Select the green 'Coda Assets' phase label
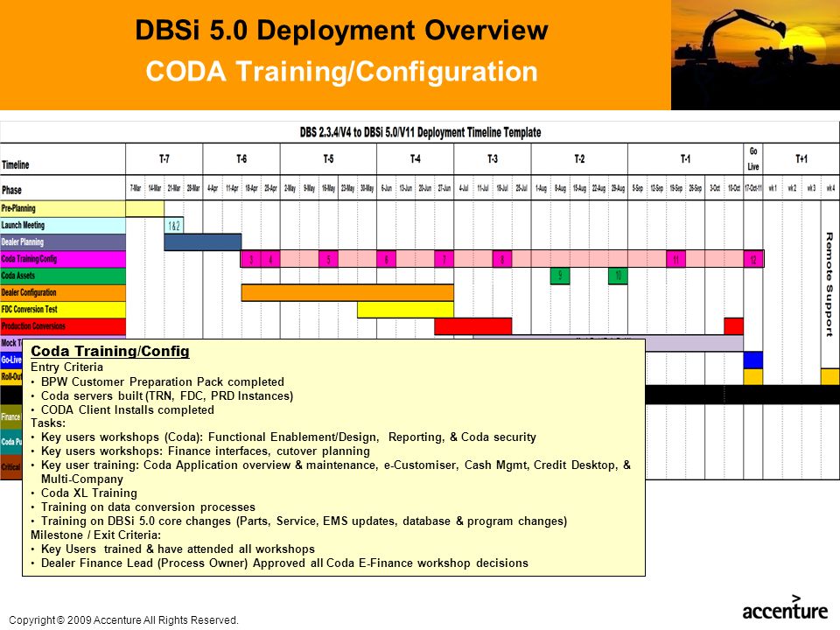 pyautogui.click(x=63, y=276)
